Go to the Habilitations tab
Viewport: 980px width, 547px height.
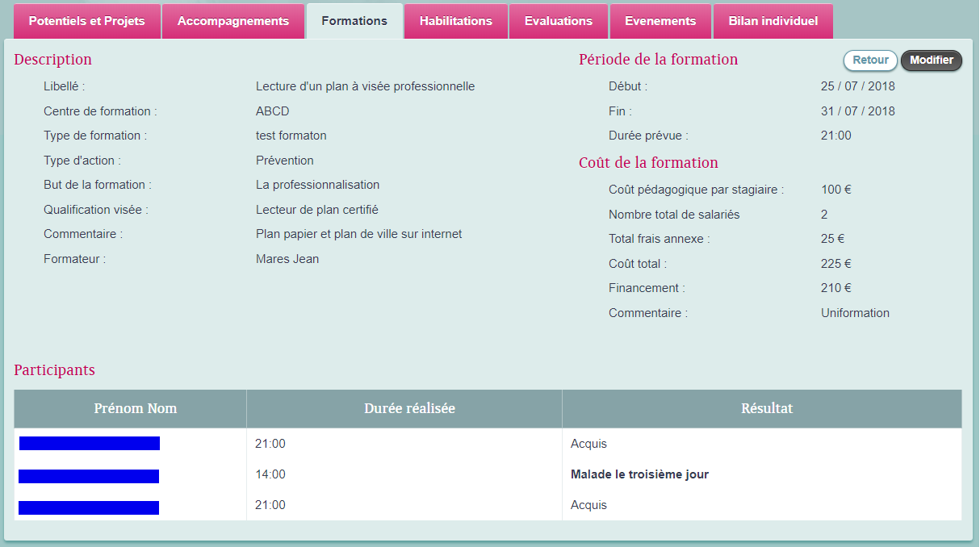(x=456, y=21)
